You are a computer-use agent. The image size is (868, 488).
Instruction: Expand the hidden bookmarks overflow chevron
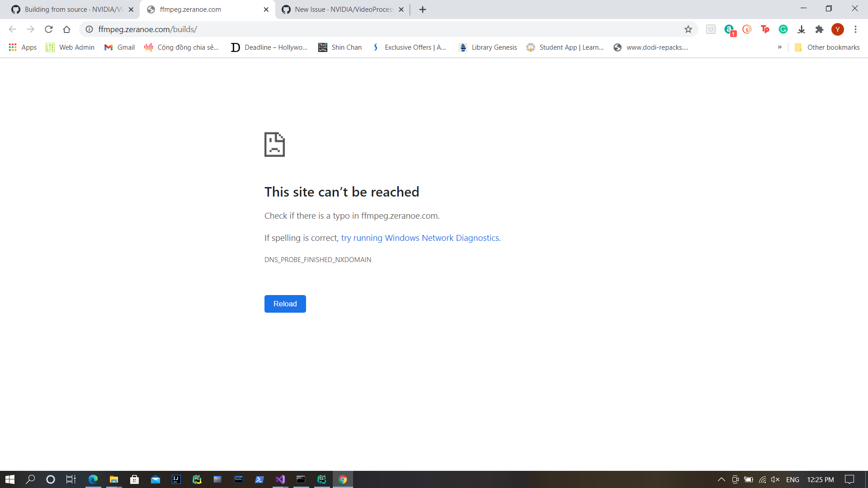779,47
